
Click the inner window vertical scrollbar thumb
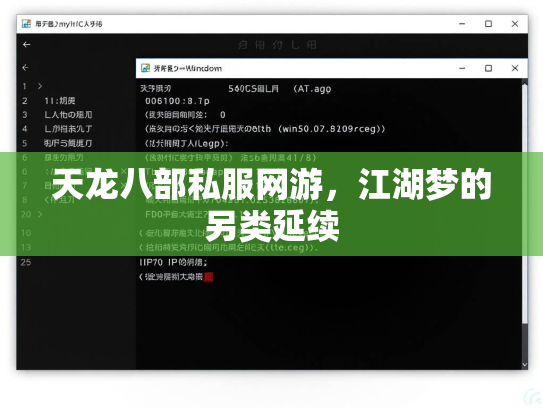point(525,204)
